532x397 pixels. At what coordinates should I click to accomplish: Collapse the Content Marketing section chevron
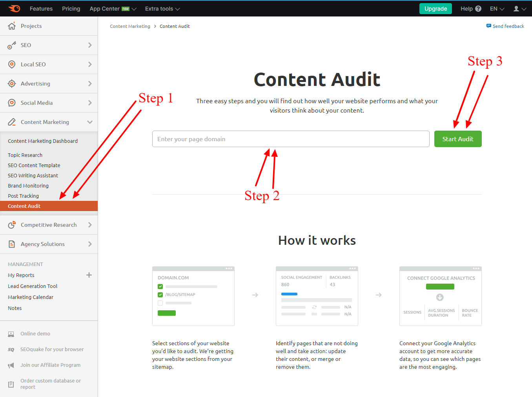click(x=90, y=122)
